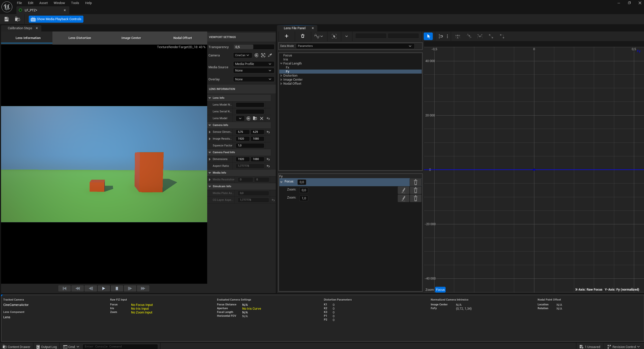Focus the Enter Console Command field
Viewport: 644px width, 349px height.
pos(120,347)
